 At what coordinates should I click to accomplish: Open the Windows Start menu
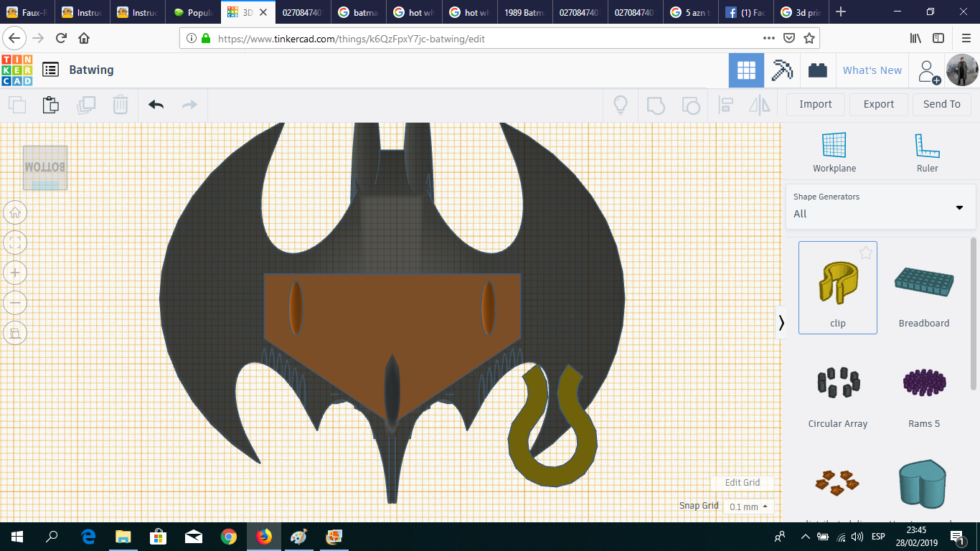pyautogui.click(x=17, y=537)
